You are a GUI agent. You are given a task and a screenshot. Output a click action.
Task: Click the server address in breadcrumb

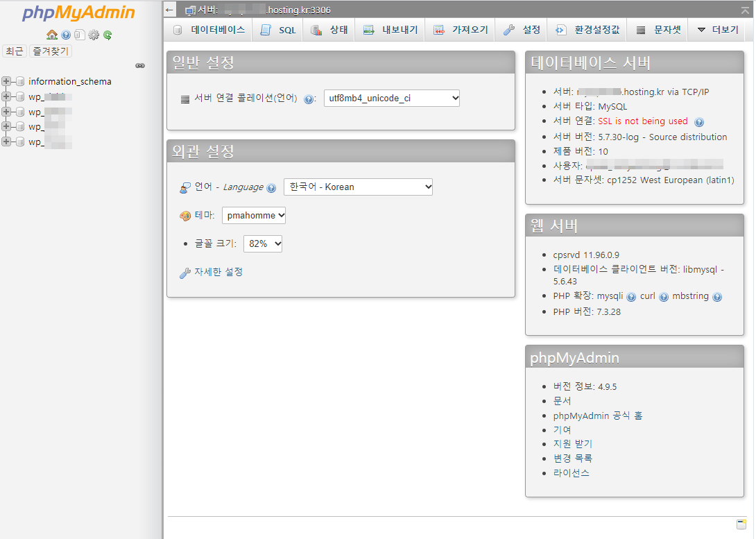pos(264,10)
